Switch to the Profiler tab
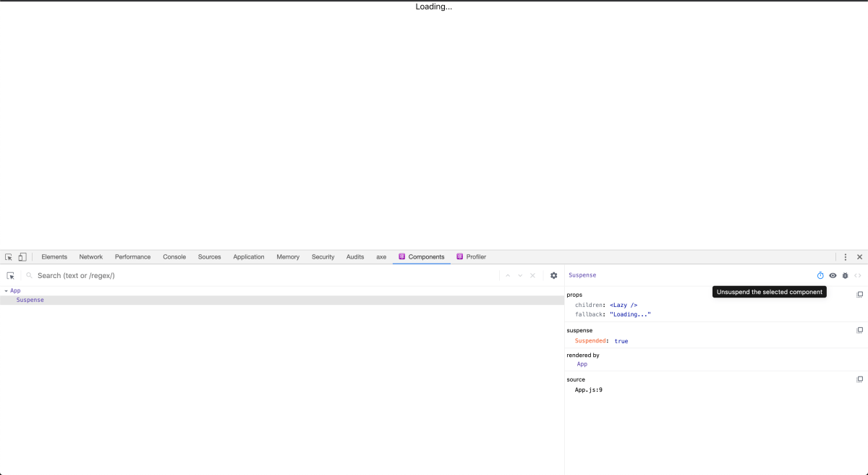Image resolution: width=868 pixels, height=475 pixels. click(476, 256)
